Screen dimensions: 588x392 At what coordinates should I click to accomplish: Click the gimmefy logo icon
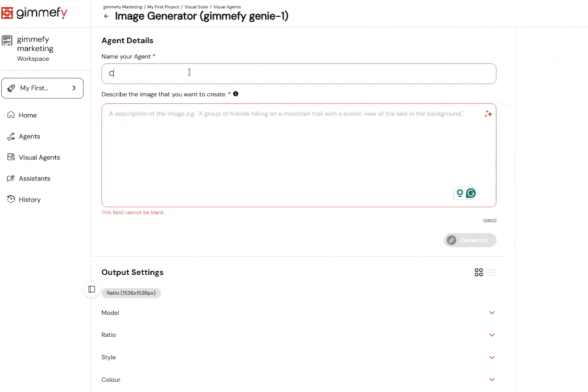click(x=7, y=13)
